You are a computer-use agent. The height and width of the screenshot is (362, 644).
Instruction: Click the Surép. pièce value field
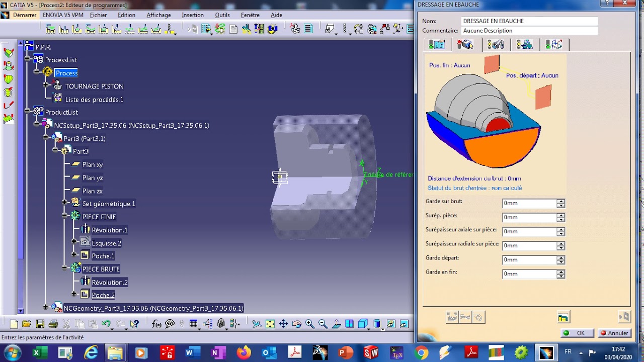(529, 217)
